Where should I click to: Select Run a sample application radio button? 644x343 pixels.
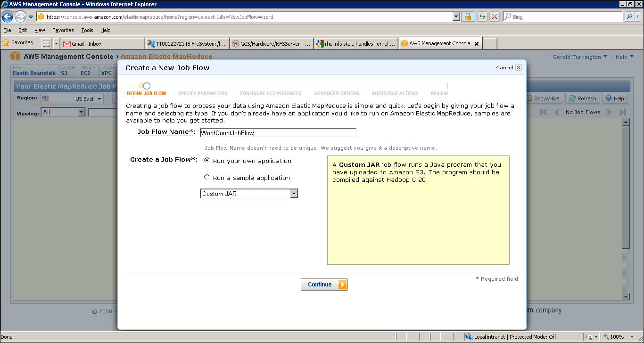206,177
